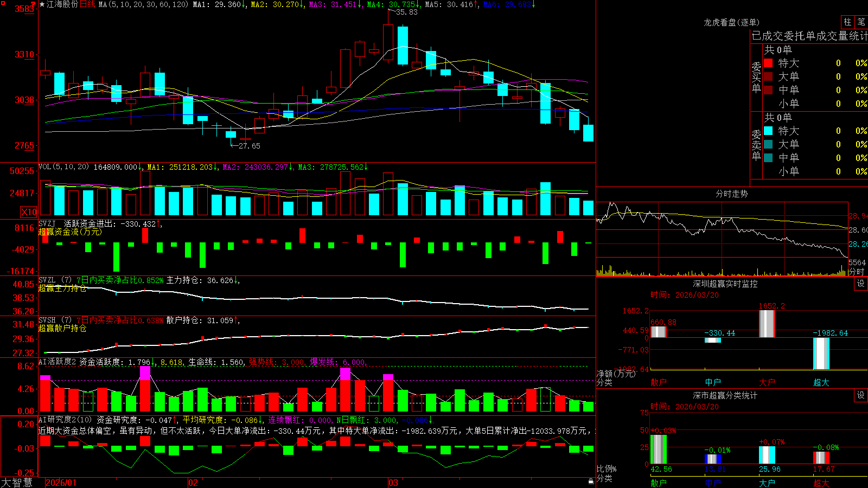Click the AI研究度2(10) indicator label
Image resolution: width=868 pixels, height=488 pixels.
(65, 420)
